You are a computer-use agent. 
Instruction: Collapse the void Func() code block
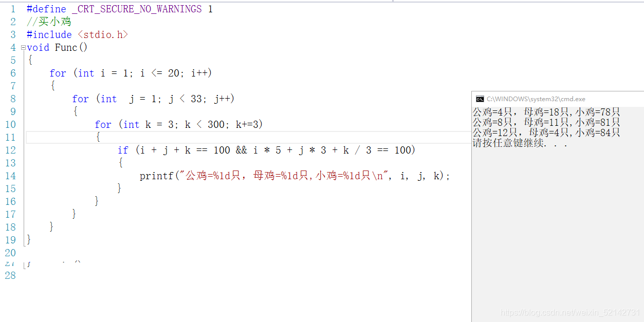[x=23, y=48]
